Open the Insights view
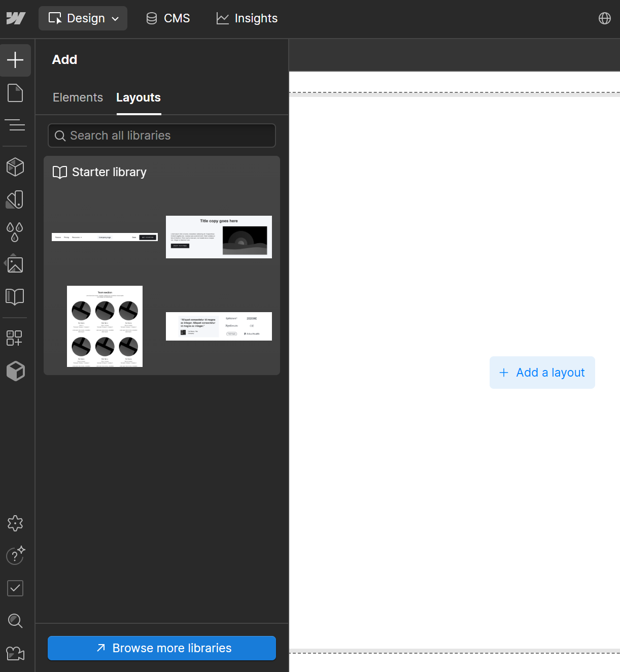 pyautogui.click(x=247, y=18)
